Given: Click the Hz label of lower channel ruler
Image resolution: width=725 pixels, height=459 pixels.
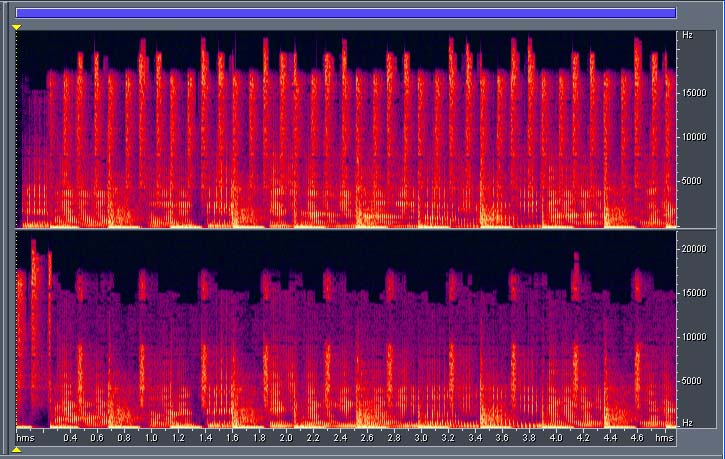Looking at the screenshot, I should (x=688, y=422).
